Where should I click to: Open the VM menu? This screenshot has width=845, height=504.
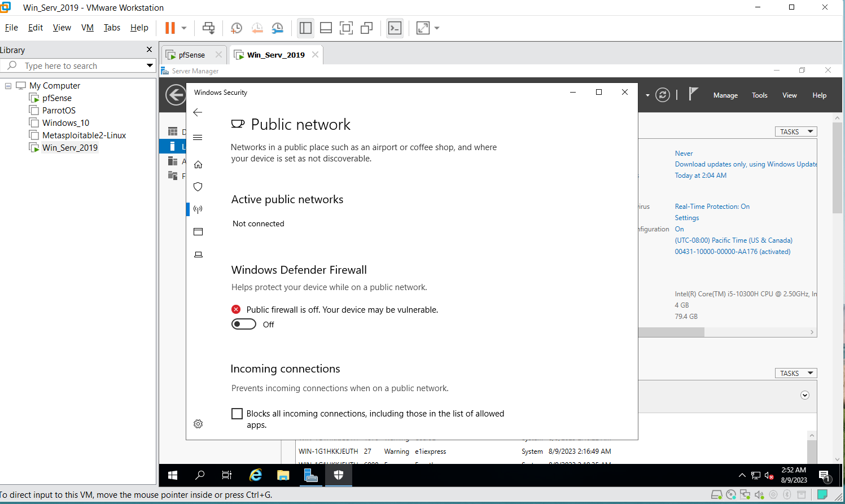click(87, 28)
